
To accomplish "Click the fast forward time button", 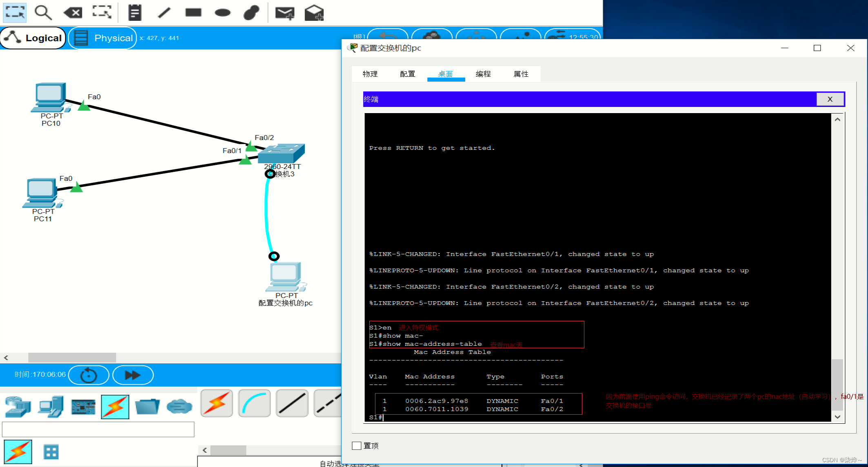I will point(133,375).
